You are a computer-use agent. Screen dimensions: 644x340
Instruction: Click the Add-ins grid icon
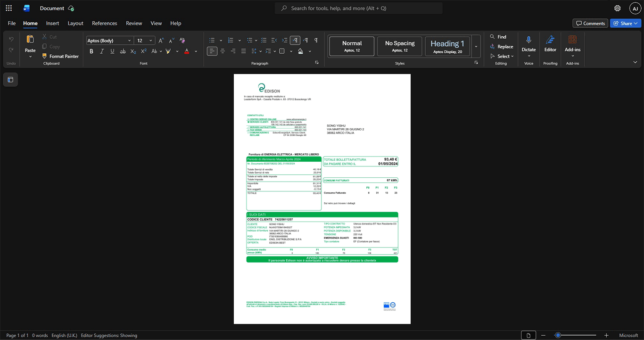572,40
